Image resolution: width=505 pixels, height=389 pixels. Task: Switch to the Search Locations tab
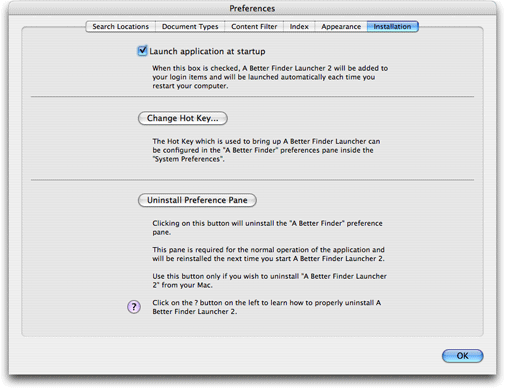120,27
